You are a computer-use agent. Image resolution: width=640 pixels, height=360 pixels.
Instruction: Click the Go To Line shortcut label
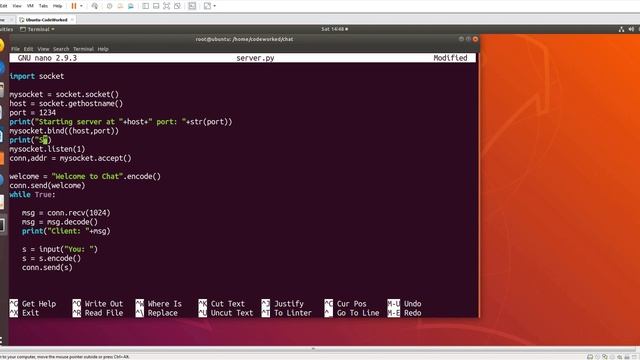point(358,313)
